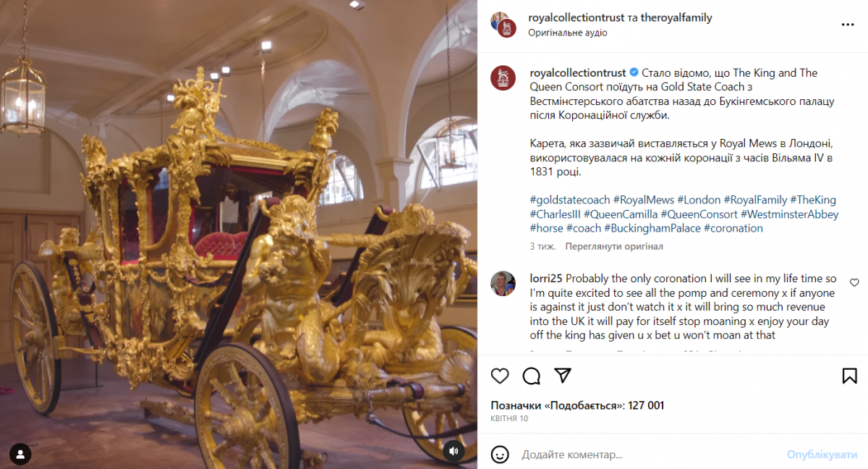The height and width of the screenshot is (469, 868).
Task: Click "Переглянути оригінал" to view the original text
Action: (x=614, y=246)
